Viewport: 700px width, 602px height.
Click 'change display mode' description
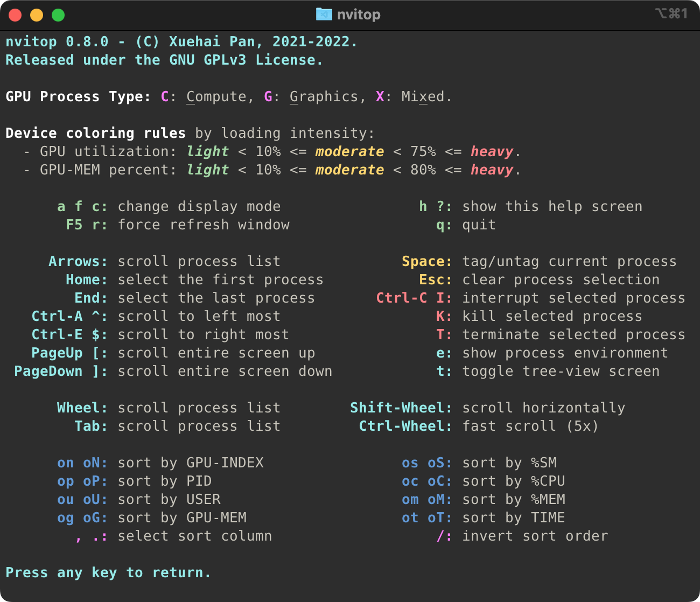click(x=199, y=206)
